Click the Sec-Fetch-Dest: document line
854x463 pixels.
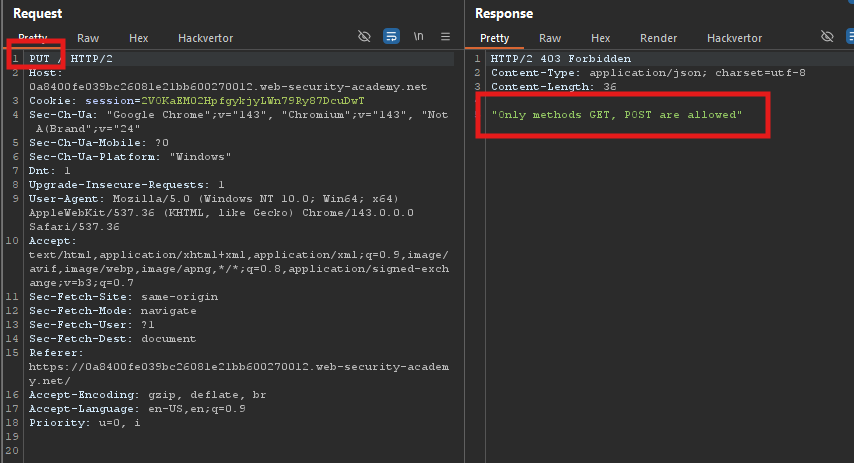click(x=113, y=339)
